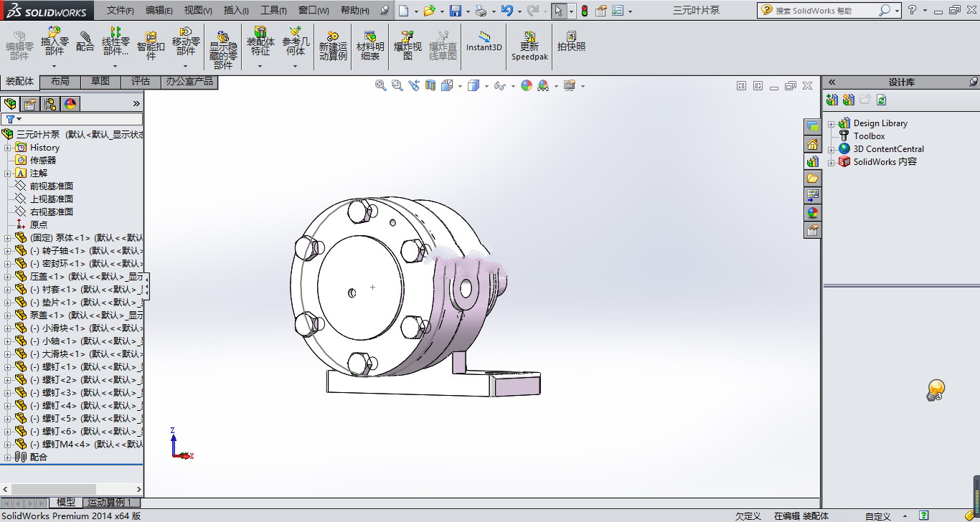
Task: Open Appearances task pane tab
Action: coord(812,212)
